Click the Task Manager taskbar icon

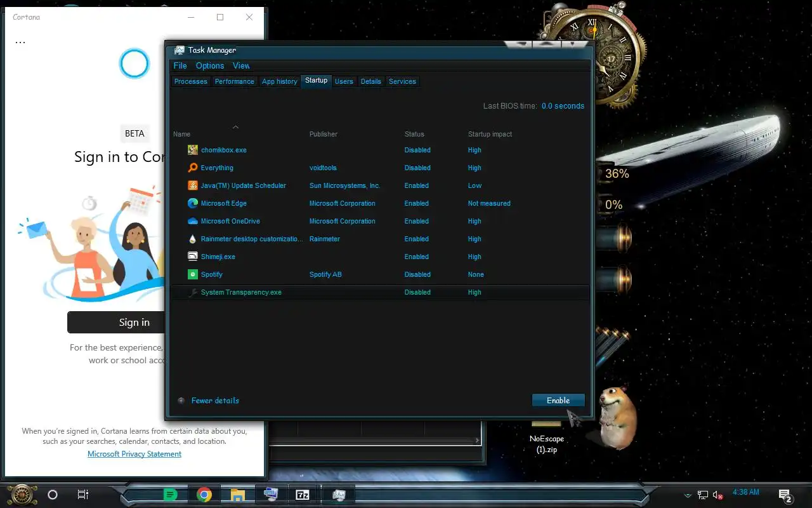pyautogui.click(x=339, y=495)
